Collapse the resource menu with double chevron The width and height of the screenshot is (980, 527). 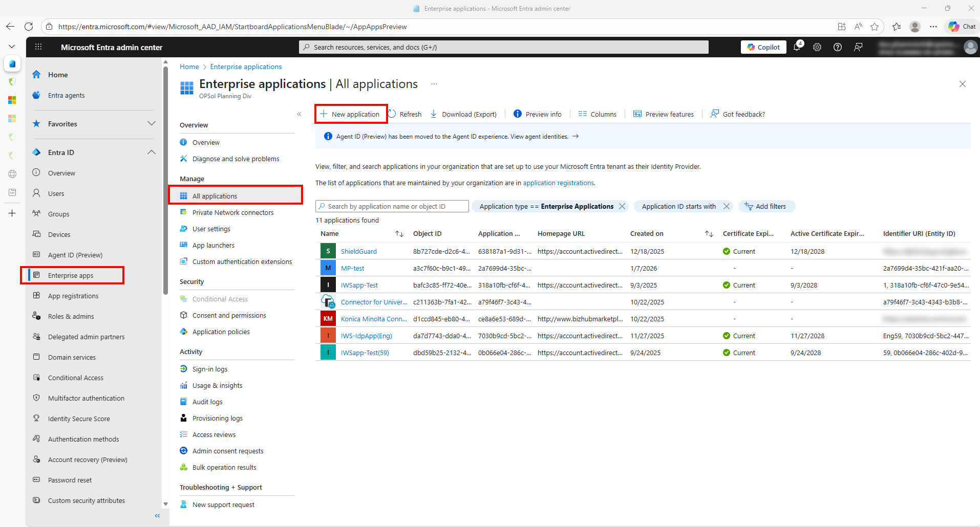[x=299, y=114]
